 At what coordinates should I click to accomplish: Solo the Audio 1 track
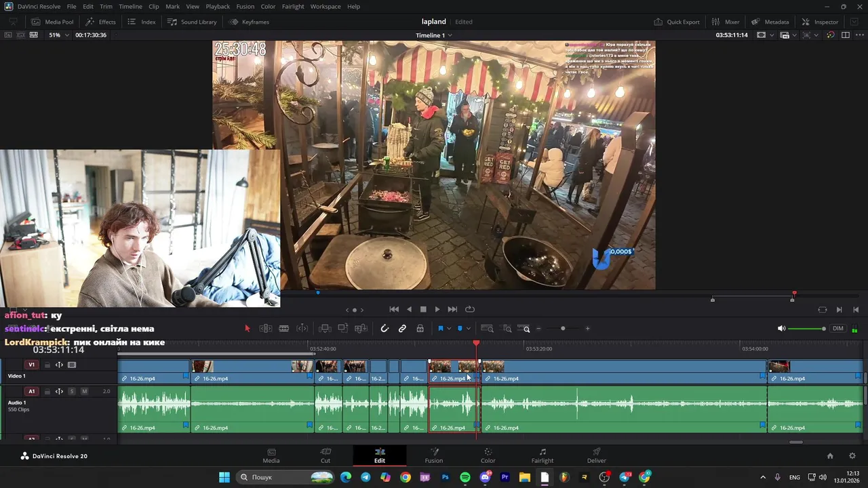tap(72, 391)
